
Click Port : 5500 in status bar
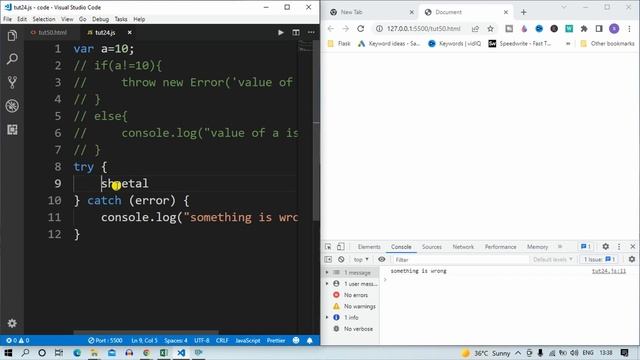[105, 340]
